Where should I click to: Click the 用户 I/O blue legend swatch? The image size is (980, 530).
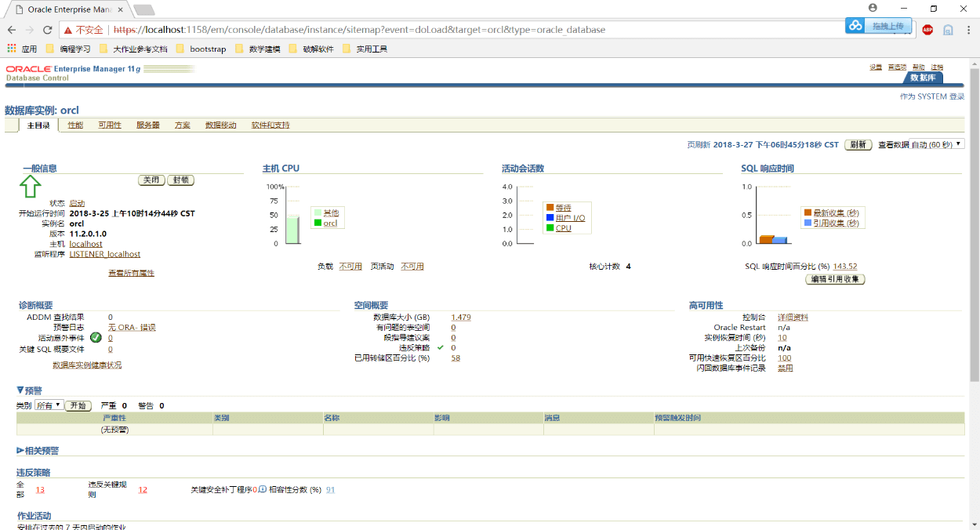click(550, 218)
